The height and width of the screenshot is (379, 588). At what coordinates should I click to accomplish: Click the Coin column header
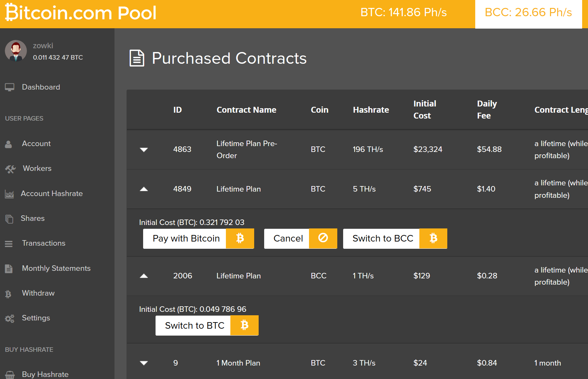point(320,110)
